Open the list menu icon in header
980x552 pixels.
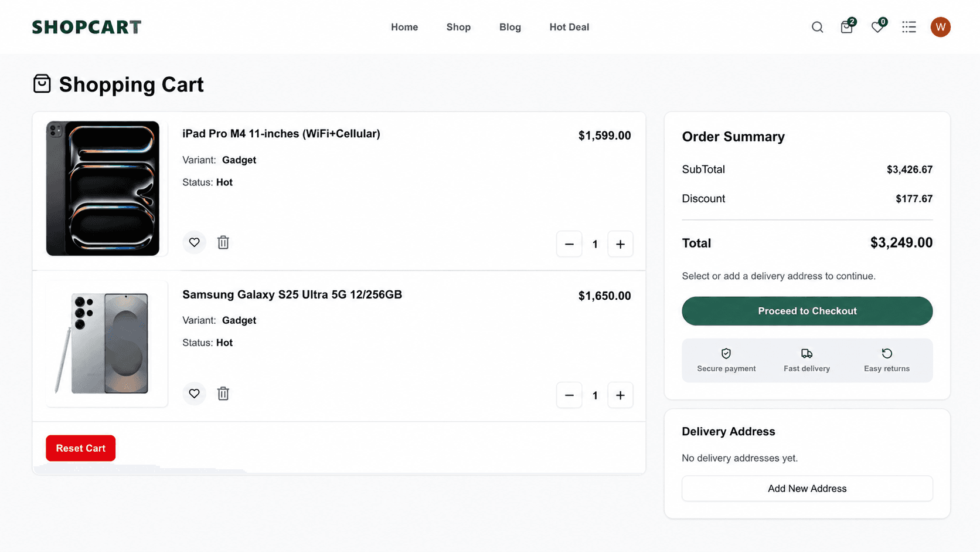[x=909, y=27]
